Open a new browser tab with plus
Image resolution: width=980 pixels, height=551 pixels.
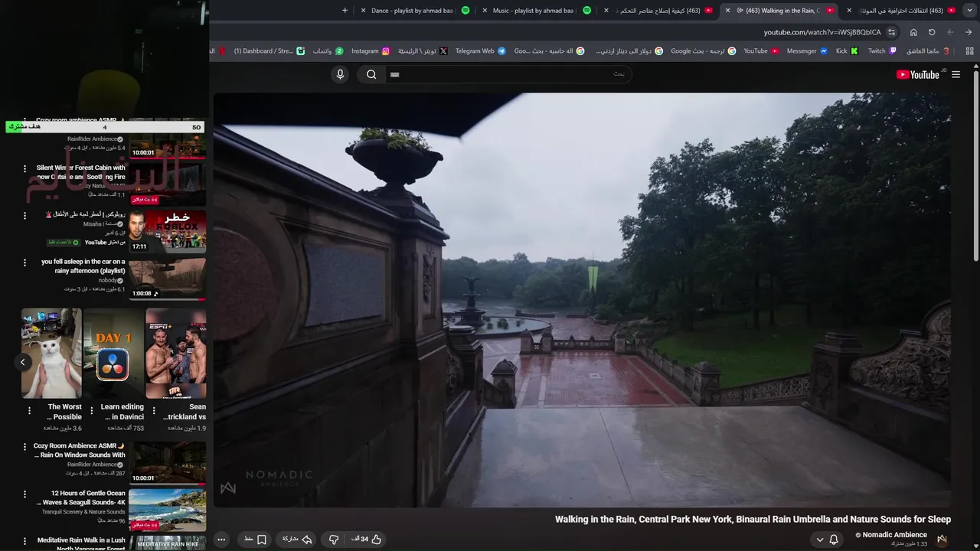tap(345, 11)
